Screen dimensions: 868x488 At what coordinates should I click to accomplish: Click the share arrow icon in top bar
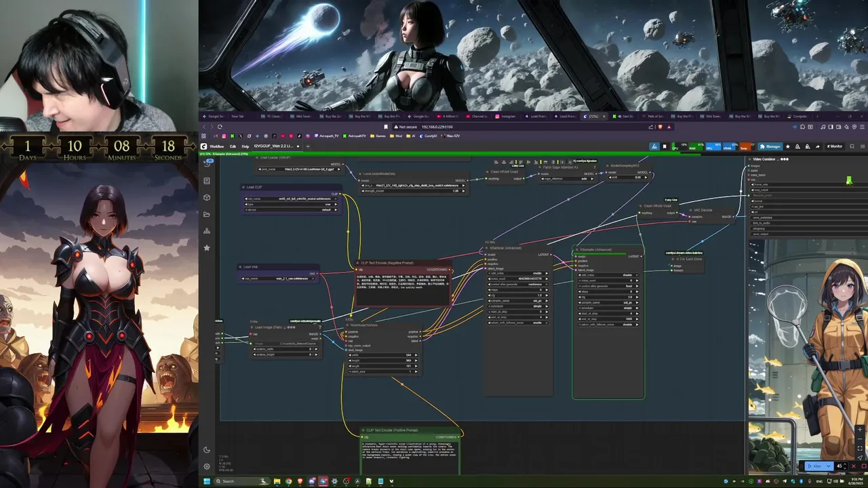[x=818, y=146]
